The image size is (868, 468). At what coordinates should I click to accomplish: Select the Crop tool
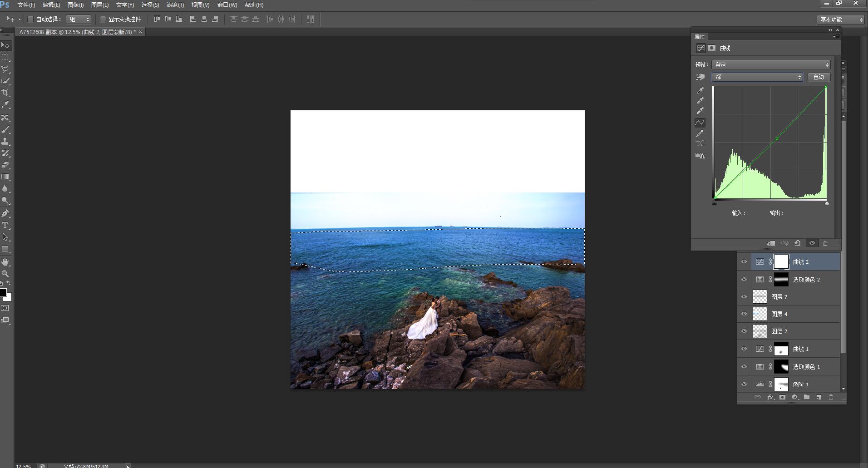click(x=5, y=93)
